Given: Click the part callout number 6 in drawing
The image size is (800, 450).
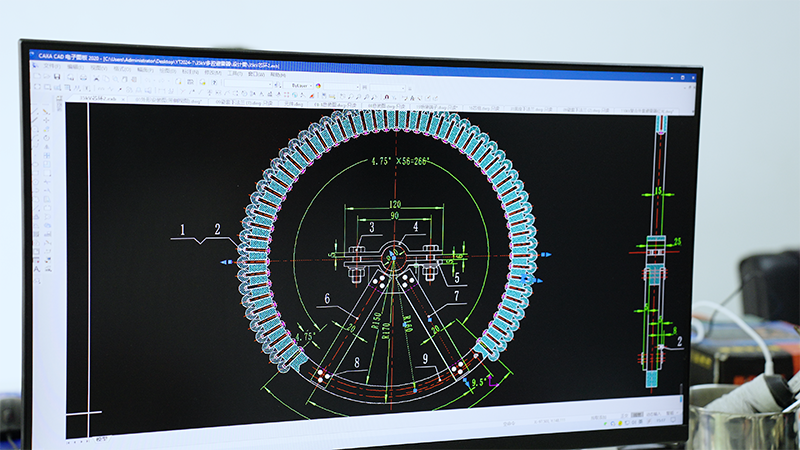Looking at the screenshot, I should [326, 297].
